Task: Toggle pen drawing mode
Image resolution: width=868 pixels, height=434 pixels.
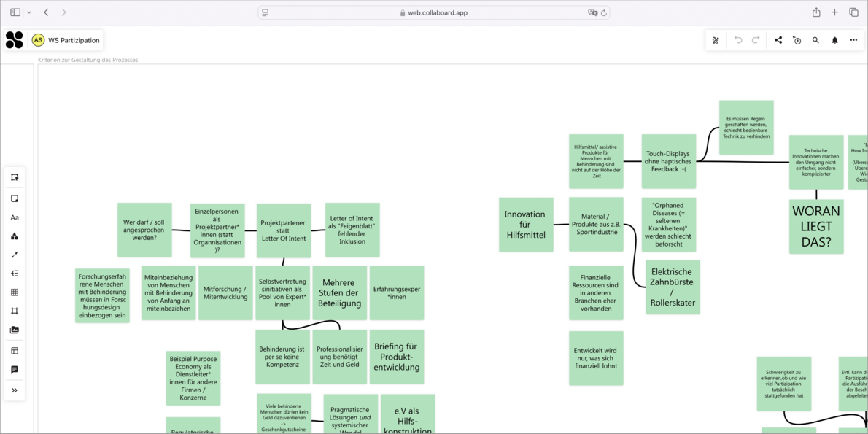Action: tap(716, 41)
